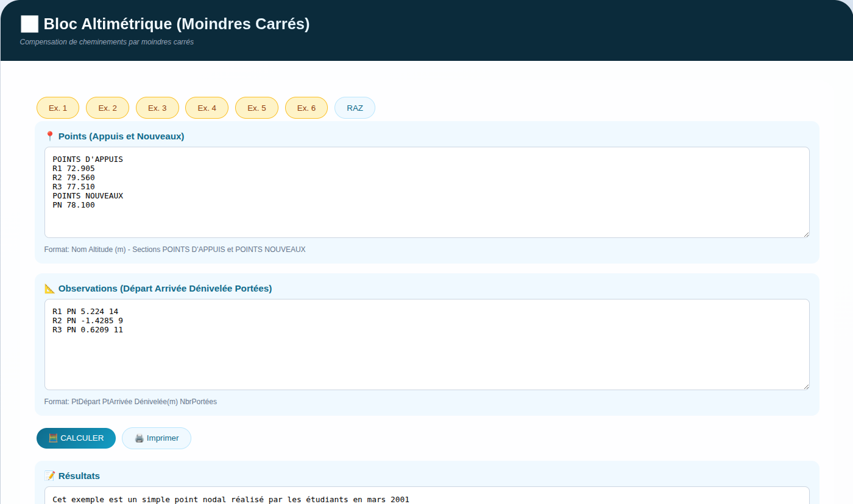
Task: Click the ruler icon beside Observations heading
Action: tap(50, 289)
